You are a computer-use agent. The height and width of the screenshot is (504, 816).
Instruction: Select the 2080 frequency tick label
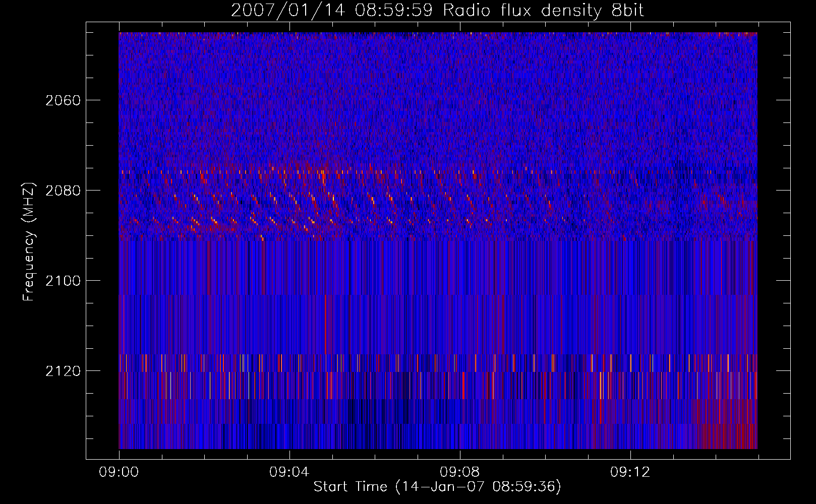pos(63,191)
